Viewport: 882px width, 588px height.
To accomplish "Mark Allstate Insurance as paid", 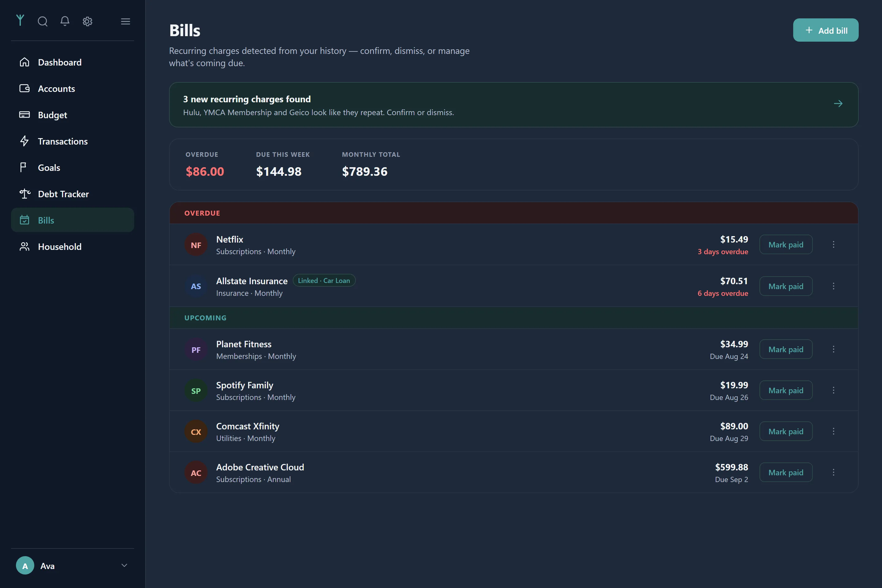I will pos(786,286).
